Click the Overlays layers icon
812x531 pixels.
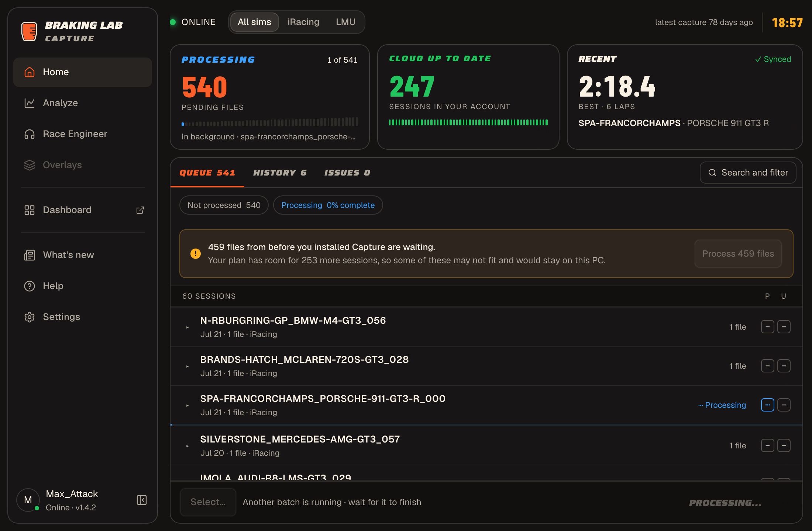30,165
